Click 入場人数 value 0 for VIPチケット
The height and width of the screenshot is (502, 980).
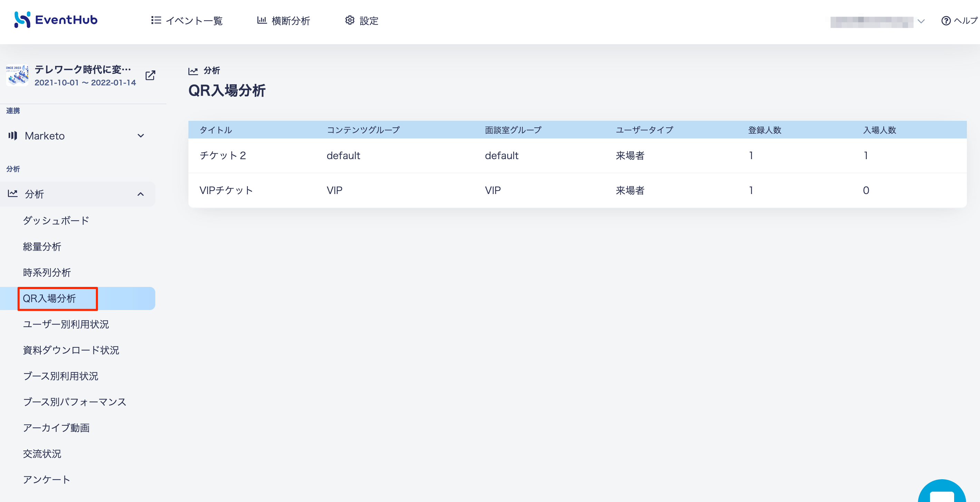coord(866,190)
